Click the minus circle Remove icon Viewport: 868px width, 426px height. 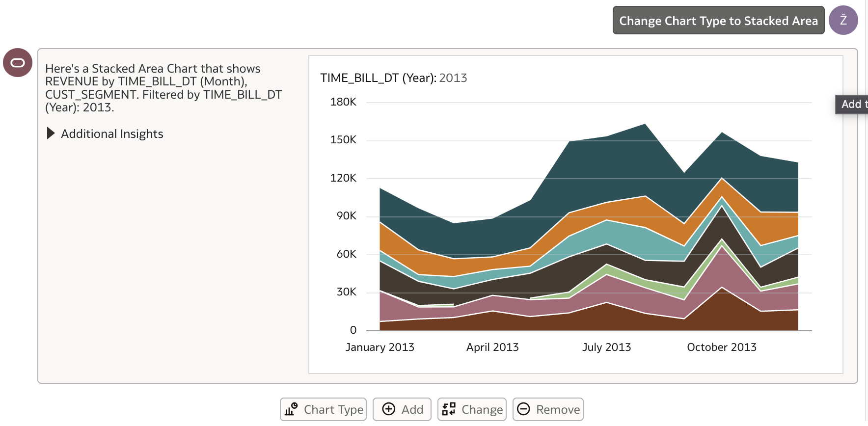tap(524, 409)
